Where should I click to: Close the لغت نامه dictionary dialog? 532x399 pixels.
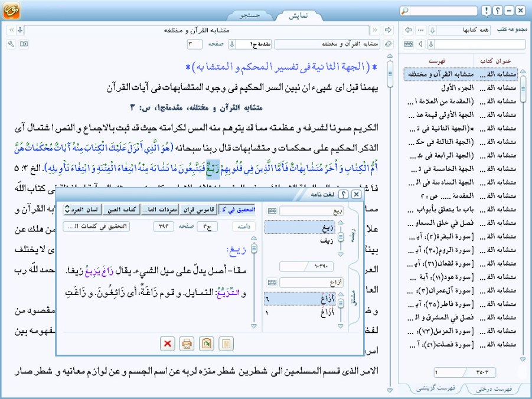pos(356,194)
